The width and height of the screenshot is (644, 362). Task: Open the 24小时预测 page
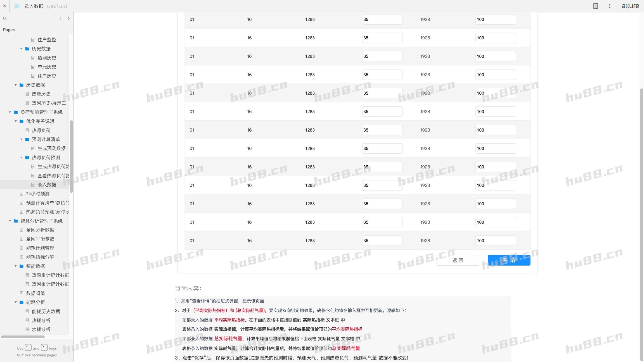coord(38,194)
